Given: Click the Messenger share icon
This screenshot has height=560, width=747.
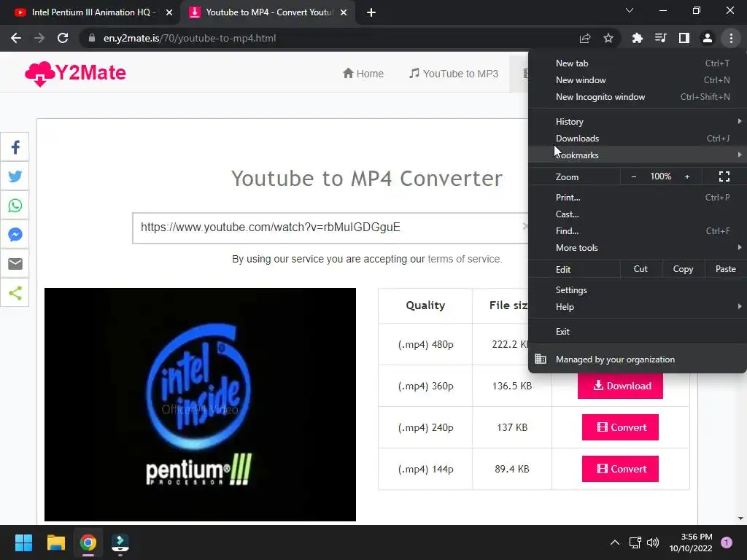Looking at the screenshot, I should pyautogui.click(x=15, y=234).
